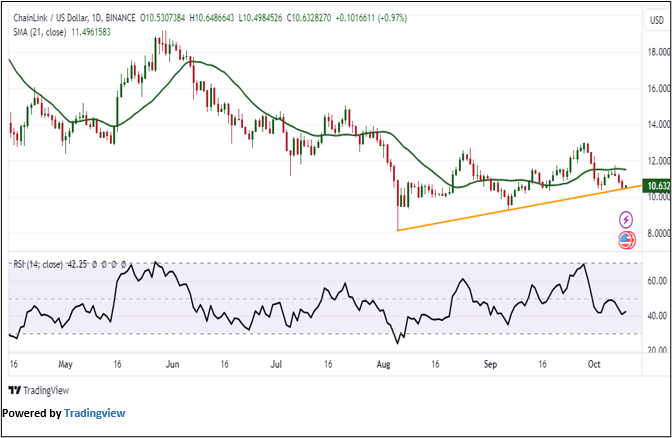The image size is (672, 438).
Task: Click the Sep label on time axis
Action: (490, 365)
